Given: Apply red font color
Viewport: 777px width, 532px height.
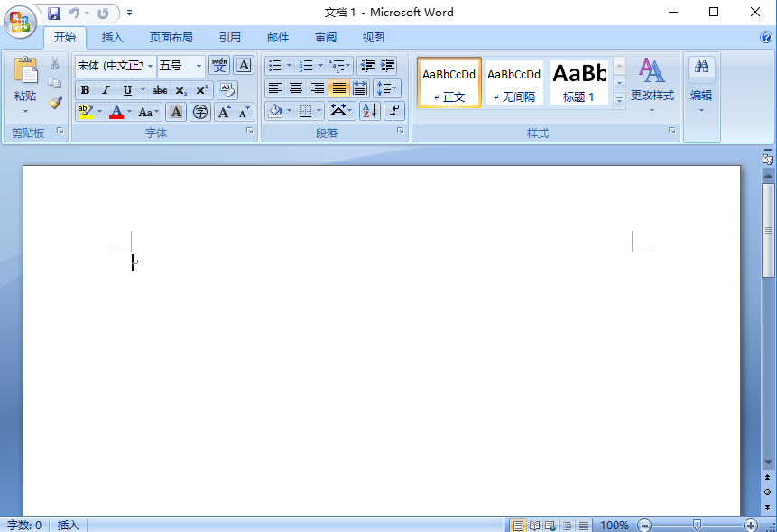Looking at the screenshot, I should click(116, 112).
